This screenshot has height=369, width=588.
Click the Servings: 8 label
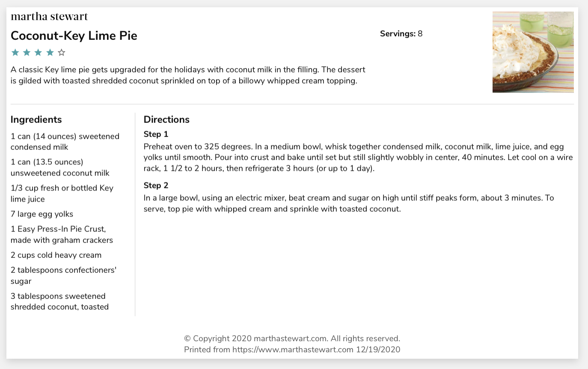coord(401,34)
